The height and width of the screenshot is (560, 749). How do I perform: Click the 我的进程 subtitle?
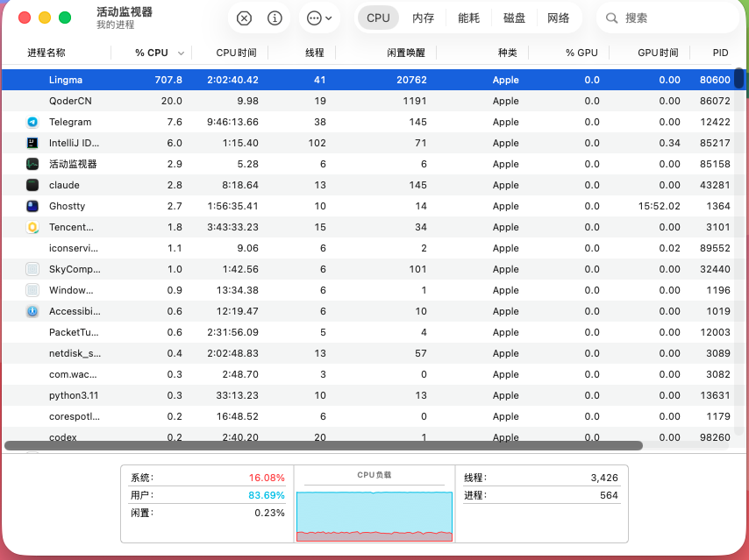pos(115,25)
